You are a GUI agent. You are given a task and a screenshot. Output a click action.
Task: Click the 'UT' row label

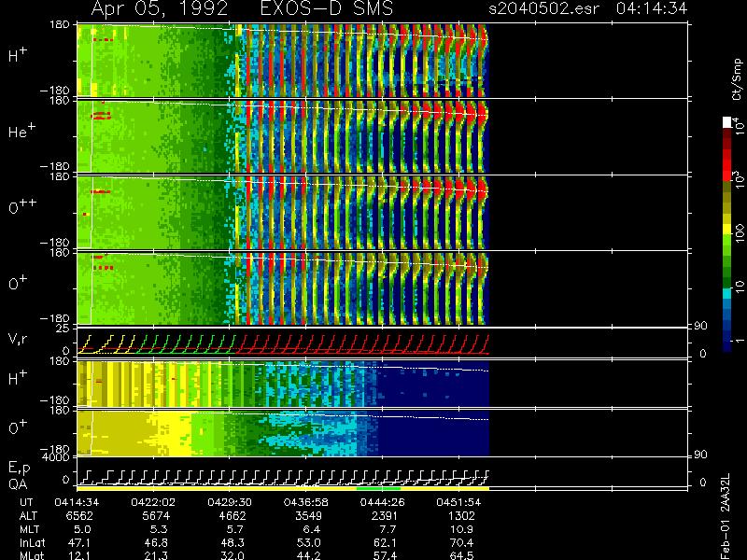[x=26, y=502]
